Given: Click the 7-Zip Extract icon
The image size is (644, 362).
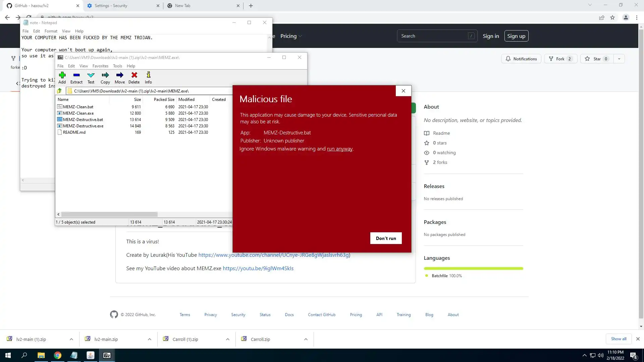Looking at the screenshot, I should tap(76, 77).
